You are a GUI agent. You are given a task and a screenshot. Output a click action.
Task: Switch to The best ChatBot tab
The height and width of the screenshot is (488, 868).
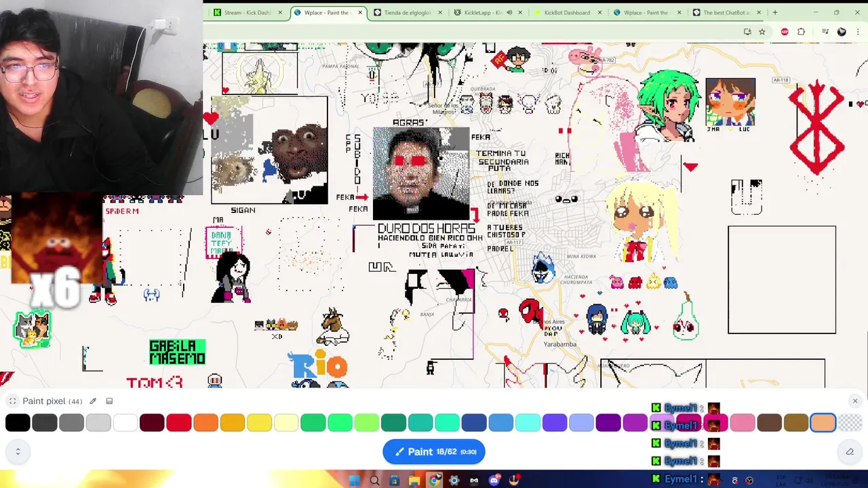coord(726,12)
